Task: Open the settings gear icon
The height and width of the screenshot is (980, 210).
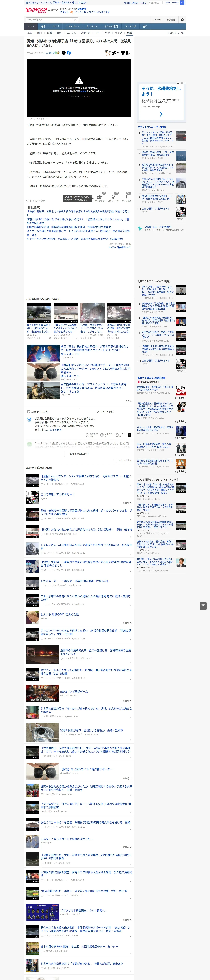Action: (182, 20)
